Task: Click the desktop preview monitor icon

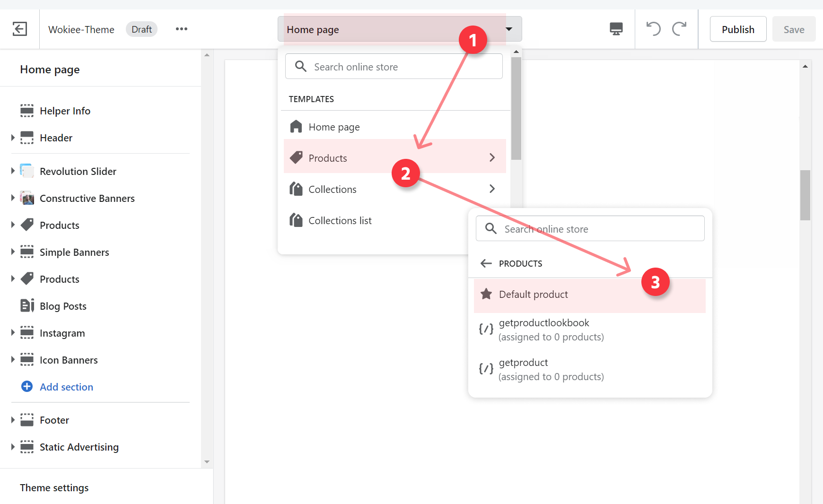Action: [616, 29]
